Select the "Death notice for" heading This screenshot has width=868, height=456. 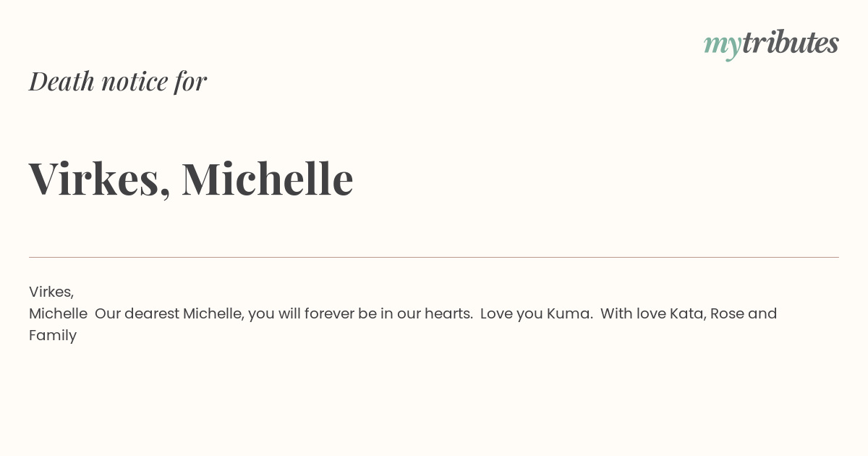coord(118,81)
